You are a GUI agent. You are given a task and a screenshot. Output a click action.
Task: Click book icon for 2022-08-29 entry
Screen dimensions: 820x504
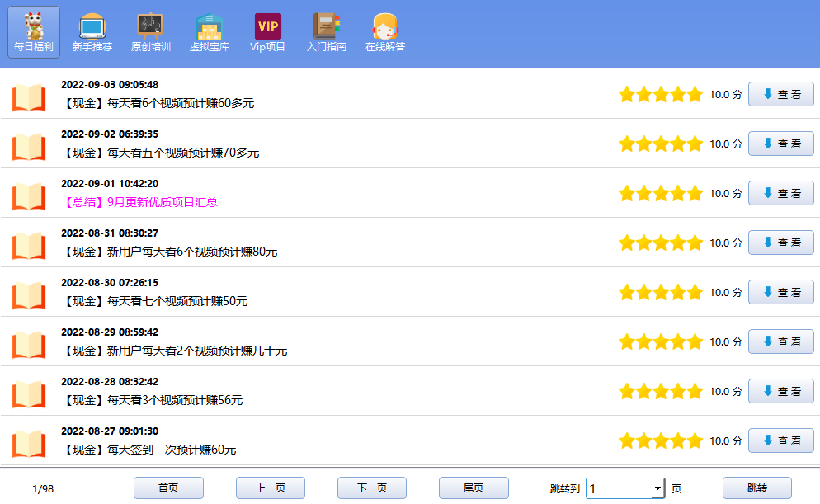point(29,345)
